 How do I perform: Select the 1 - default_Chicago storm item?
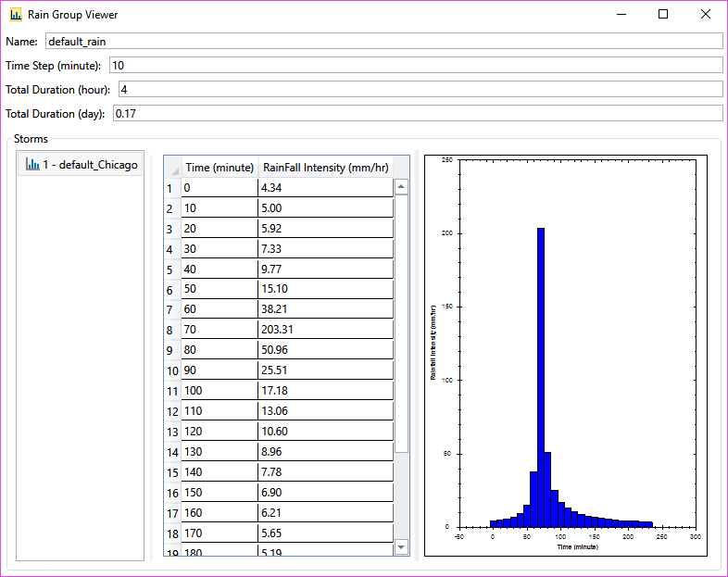click(x=90, y=165)
